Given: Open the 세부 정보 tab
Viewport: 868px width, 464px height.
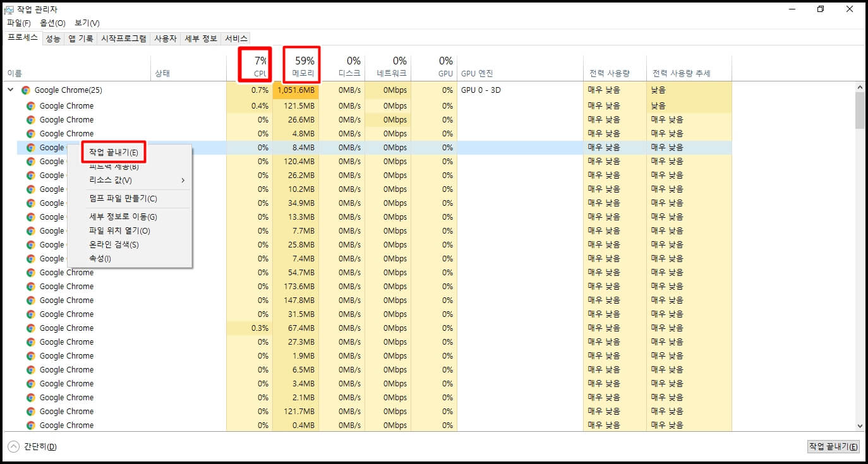Looking at the screenshot, I should tap(201, 39).
